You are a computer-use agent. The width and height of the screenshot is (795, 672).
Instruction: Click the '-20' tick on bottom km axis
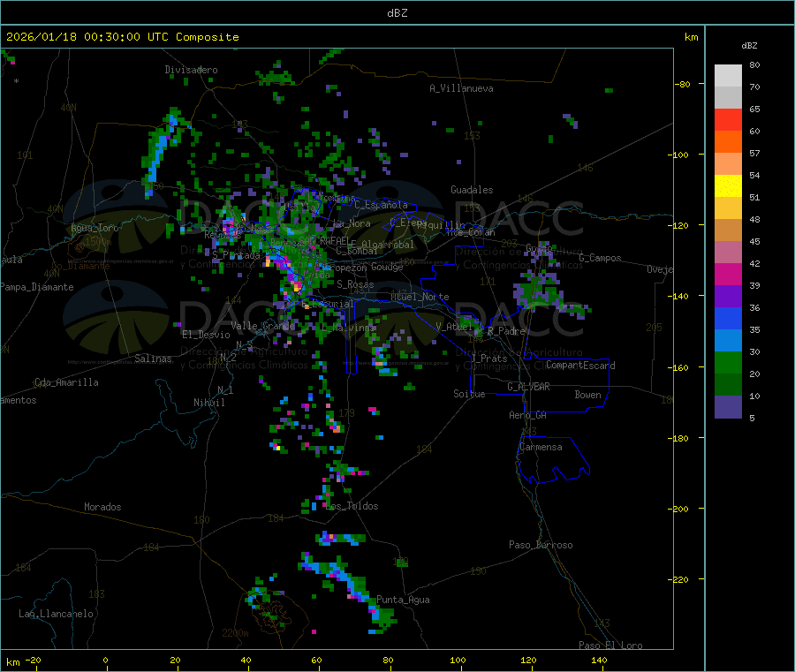(x=34, y=660)
